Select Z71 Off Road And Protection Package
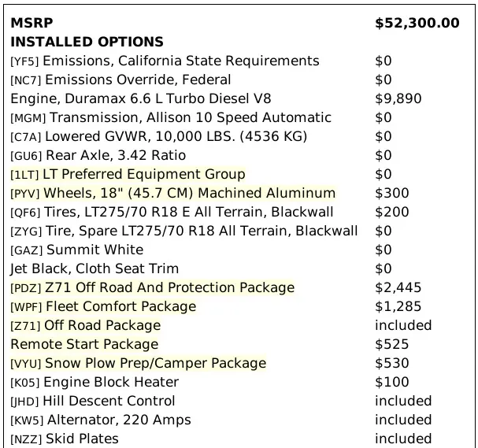Image resolution: width=478 pixels, height=448 pixels. [169, 287]
